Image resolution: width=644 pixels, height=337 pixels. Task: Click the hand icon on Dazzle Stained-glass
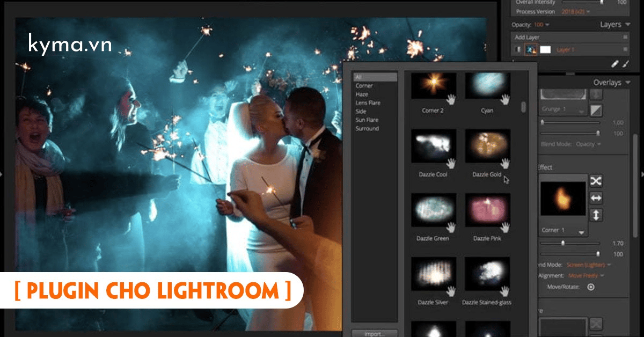coord(504,291)
